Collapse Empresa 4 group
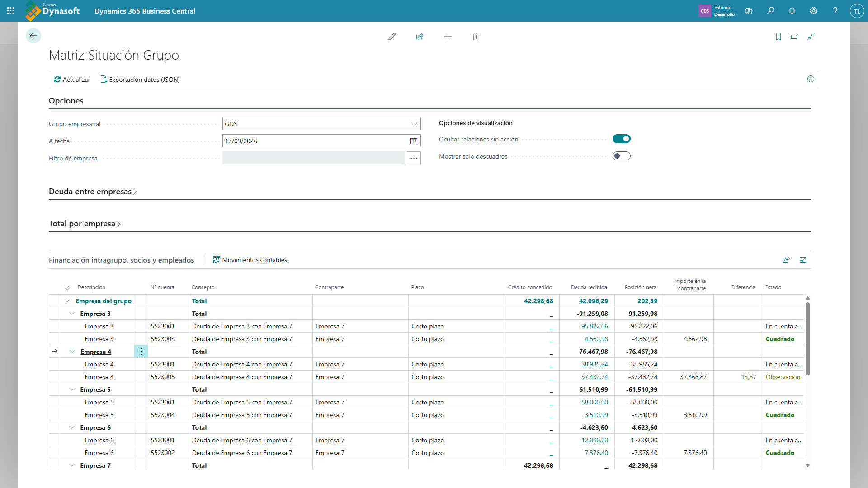 click(x=72, y=352)
